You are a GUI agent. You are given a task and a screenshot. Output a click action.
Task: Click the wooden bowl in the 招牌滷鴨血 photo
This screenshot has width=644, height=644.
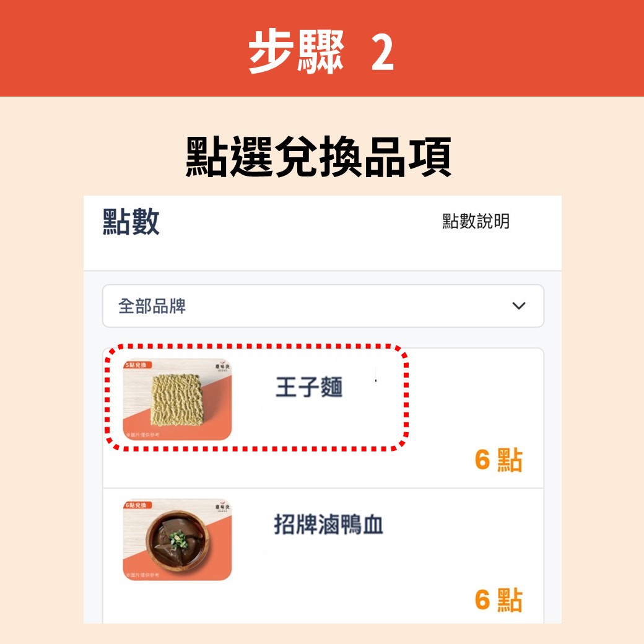pyautogui.click(x=178, y=540)
